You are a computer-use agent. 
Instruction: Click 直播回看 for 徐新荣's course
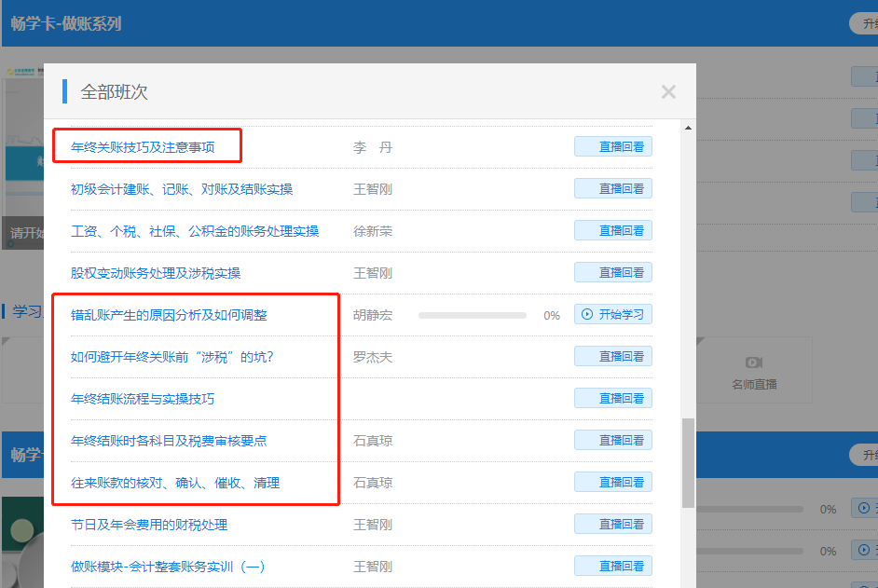tap(612, 230)
